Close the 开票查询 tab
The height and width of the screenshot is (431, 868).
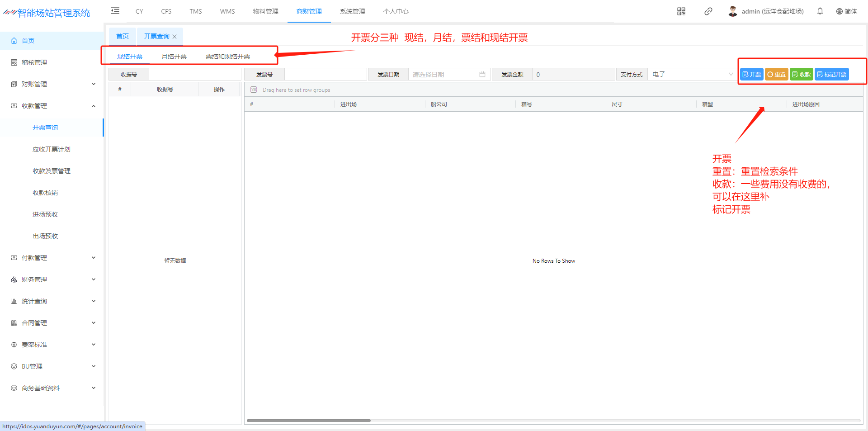175,37
